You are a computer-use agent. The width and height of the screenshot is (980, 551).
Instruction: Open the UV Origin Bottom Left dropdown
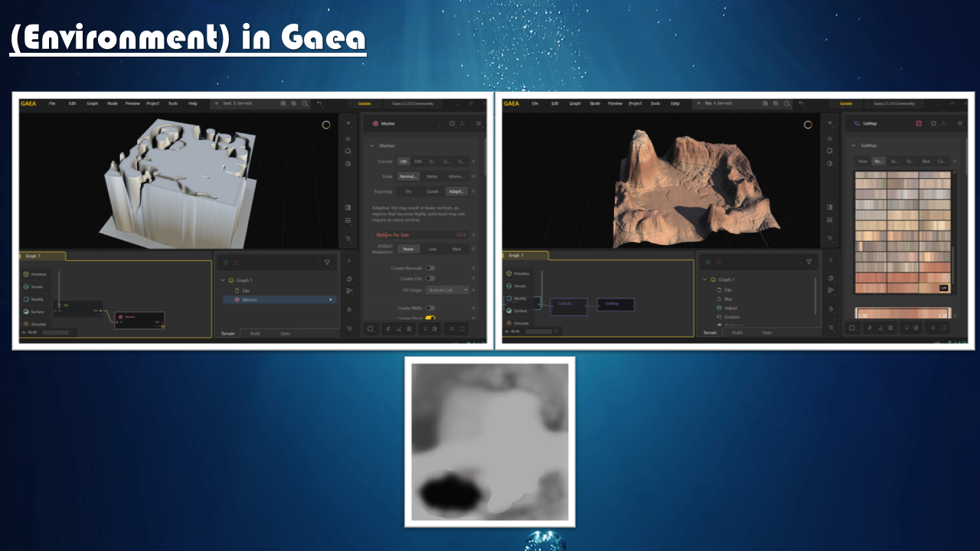447,290
